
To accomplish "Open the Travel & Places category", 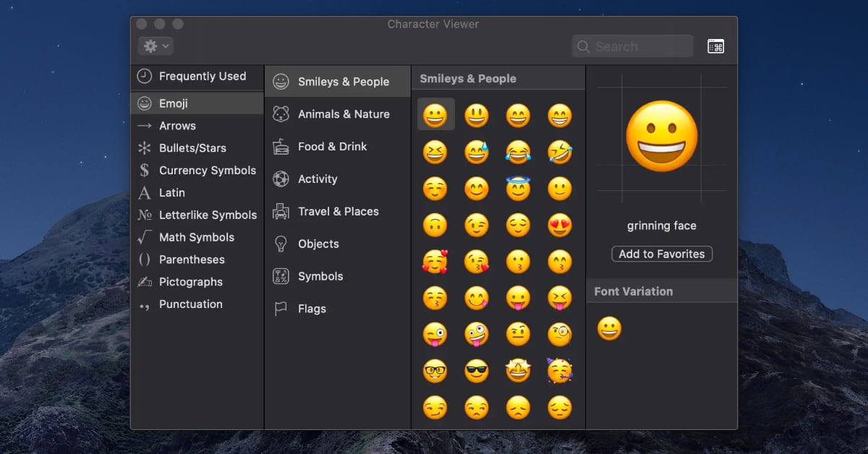I will [x=337, y=212].
